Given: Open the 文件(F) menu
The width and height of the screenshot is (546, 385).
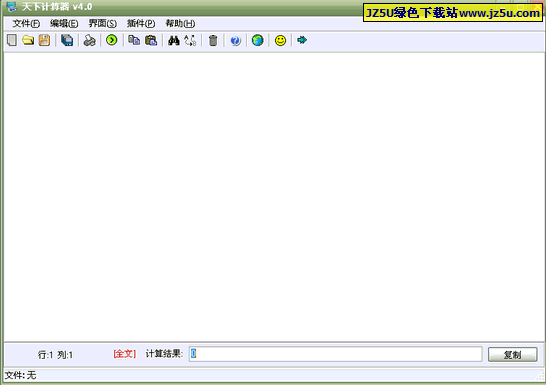Looking at the screenshot, I should click(26, 24).
